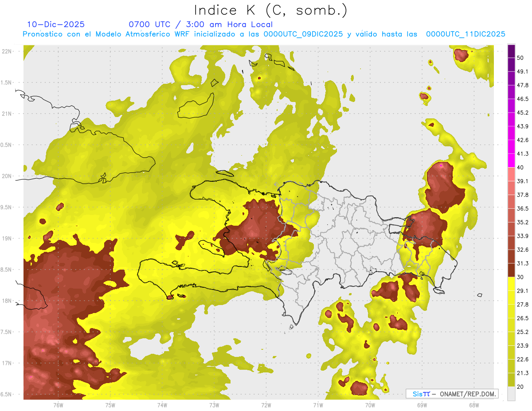532x411 pixels.
Task: Click the magenta swatch between 40 and 41.3
Action: 511,161
